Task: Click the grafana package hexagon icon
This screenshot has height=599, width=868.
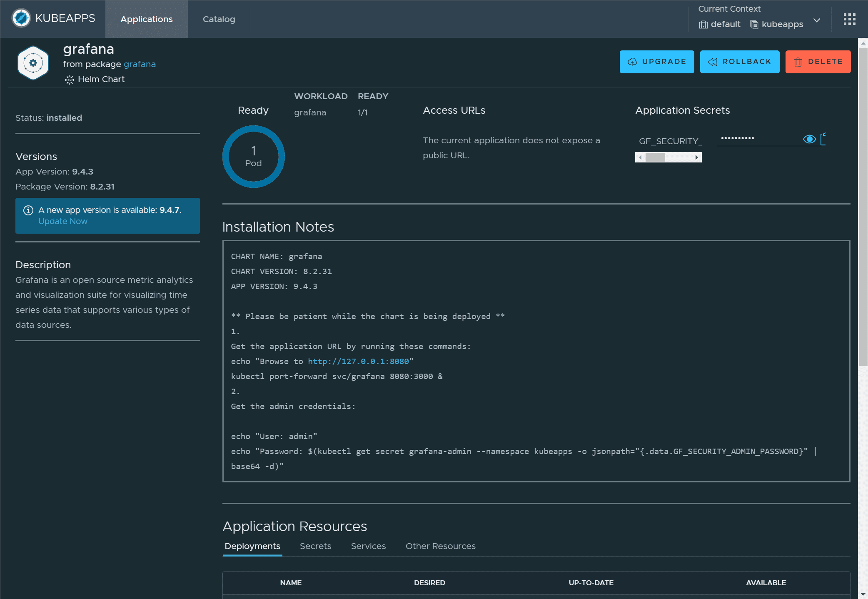Action: tap(33, 63)
